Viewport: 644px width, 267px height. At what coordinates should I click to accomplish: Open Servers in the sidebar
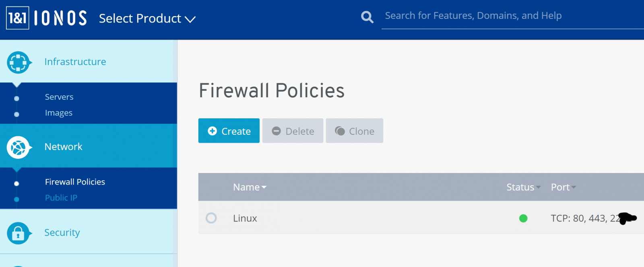click(59, 97)
